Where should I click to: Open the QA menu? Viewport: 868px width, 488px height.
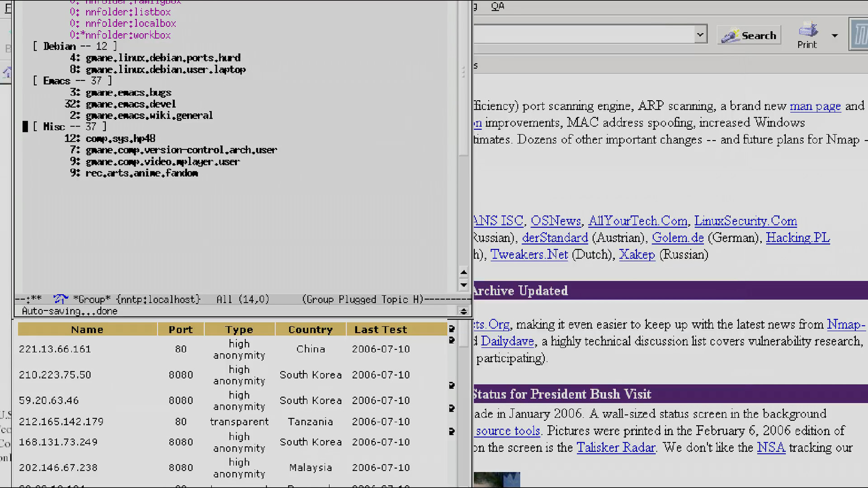point(497,6)
